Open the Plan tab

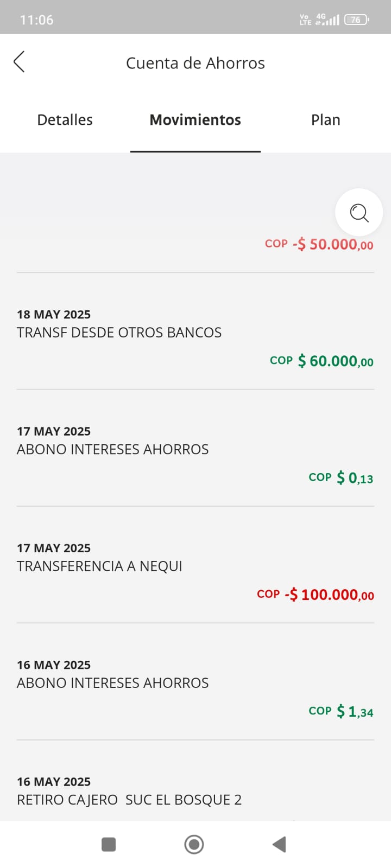pos(325,120)
